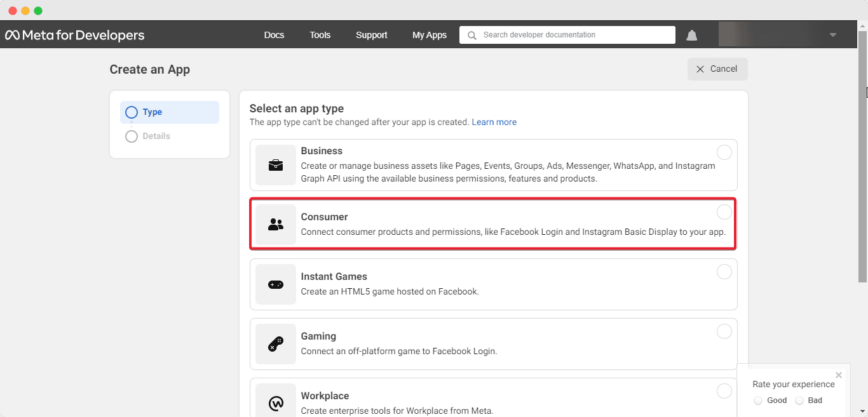Click the off-platform game description text

[399, 351]
